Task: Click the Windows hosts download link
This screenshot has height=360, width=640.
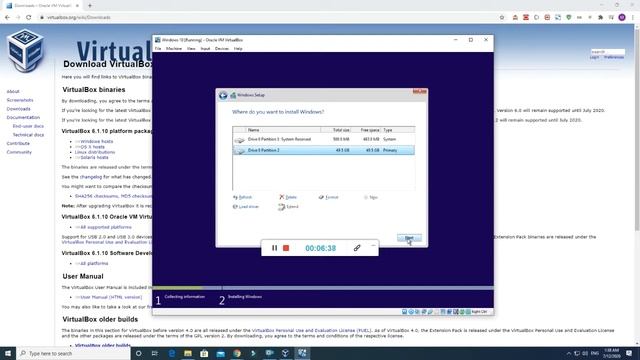Action: coord(96,141)
